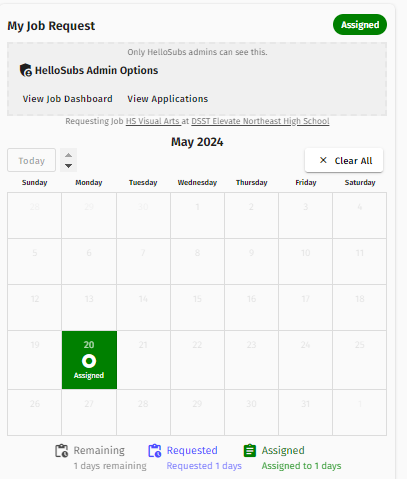Screen dimensions: 407x479
Task: Open View Applications
Action: click(x=168, y=99)
